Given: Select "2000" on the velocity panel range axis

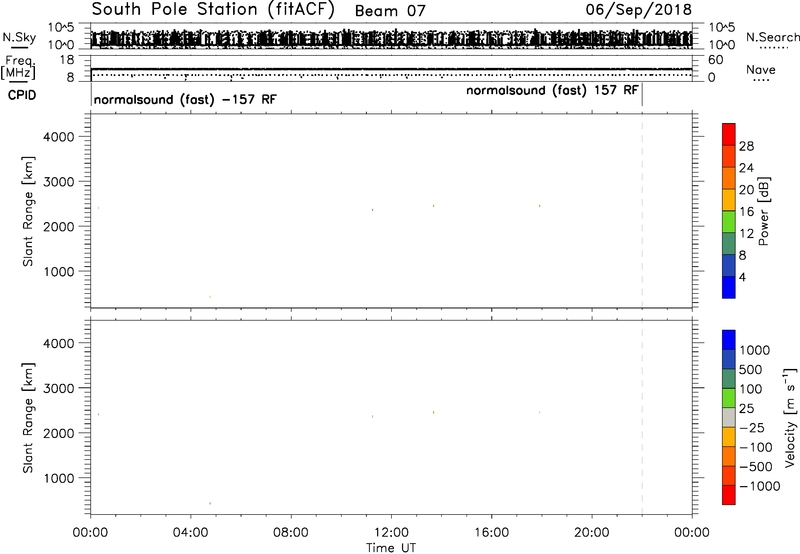Looking at the screenshot, I should click(58, 433).
